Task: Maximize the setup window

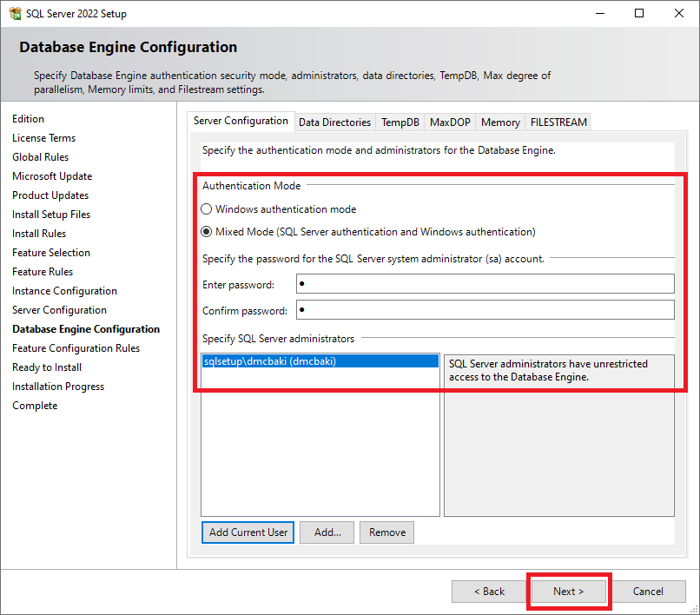Action: point(639,14)
